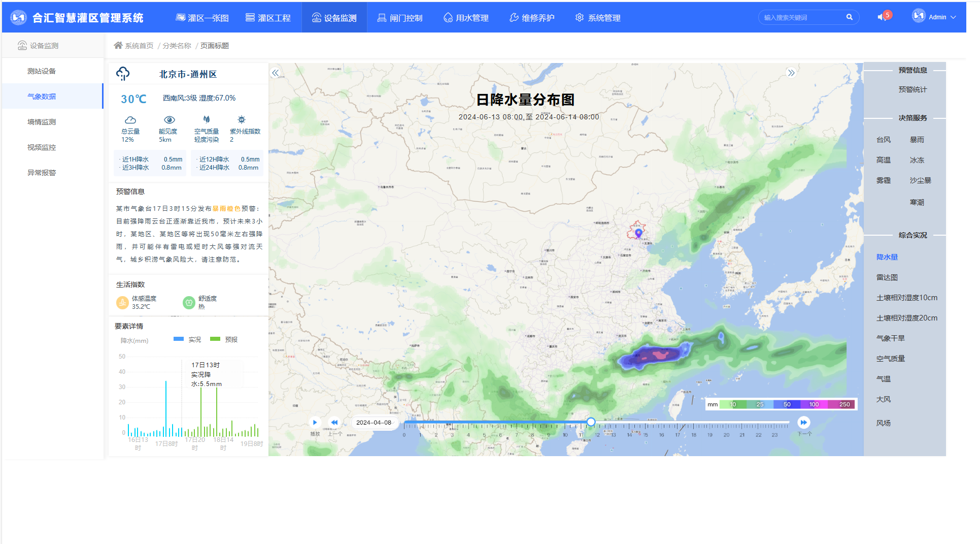Click the notification speaker icon with badge
The height and width of the screenshot is (544, 980).
click(882, 17)
